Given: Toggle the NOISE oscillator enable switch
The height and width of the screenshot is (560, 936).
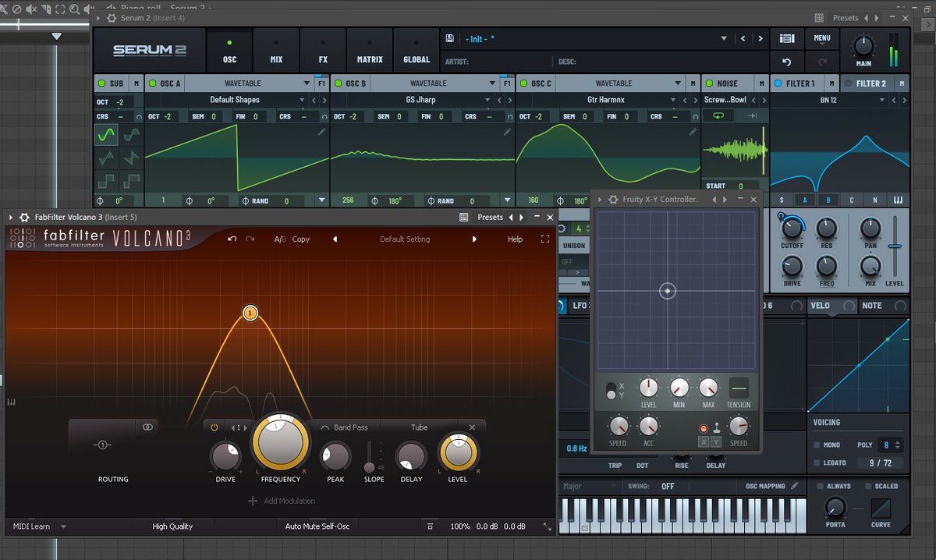Looking at the screenshot, I should point(709,83).
